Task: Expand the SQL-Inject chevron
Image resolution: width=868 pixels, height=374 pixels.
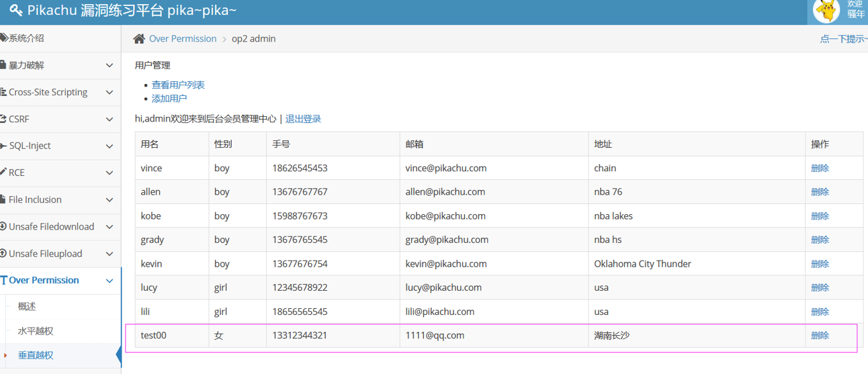Action: 110,146
